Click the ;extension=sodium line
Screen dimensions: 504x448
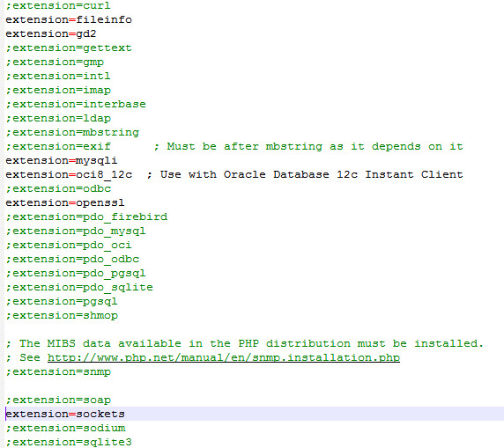click(65, 429)
